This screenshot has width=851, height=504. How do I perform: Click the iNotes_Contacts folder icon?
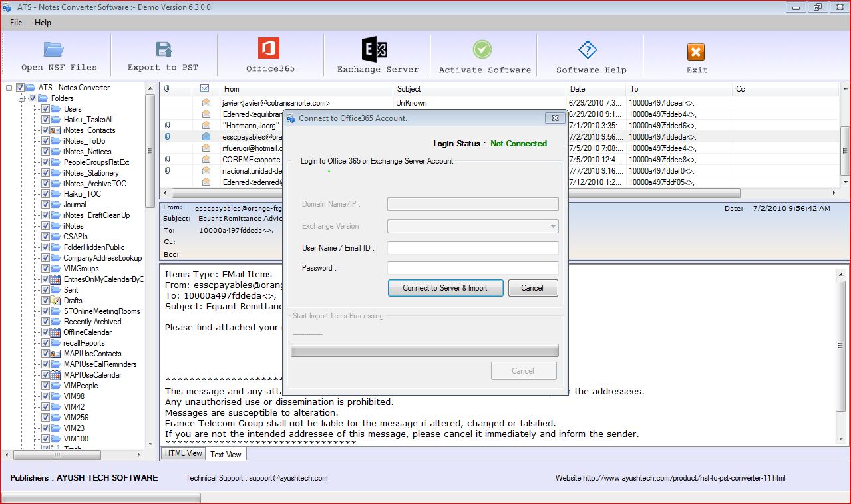(56, 130)
